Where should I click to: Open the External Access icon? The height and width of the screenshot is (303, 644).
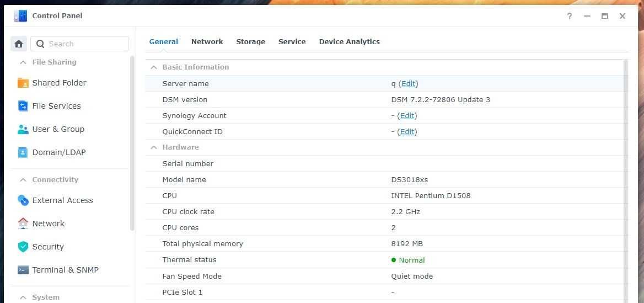click(x=23, y=200)
